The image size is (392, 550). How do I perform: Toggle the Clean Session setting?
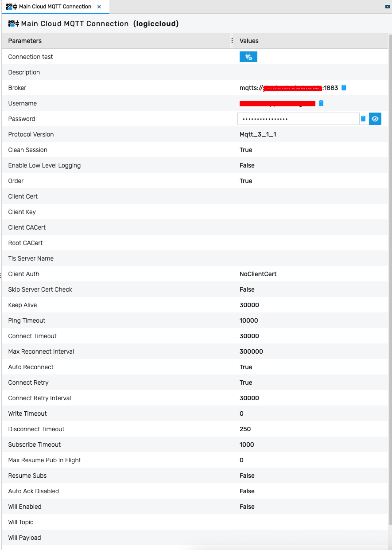pos(246,149)
